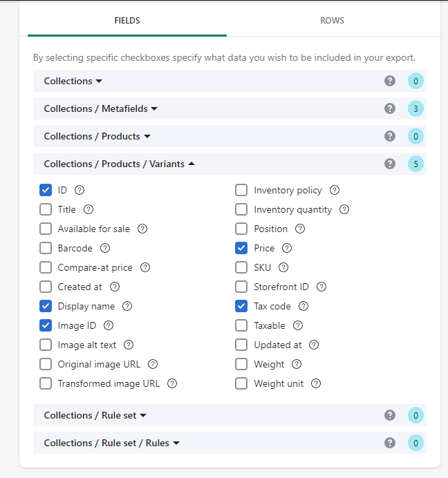Image resolution: width=448 pixels, height=478 pixels.
Task: Click help icon next to Compare-at price
Action: click(145, 267)
